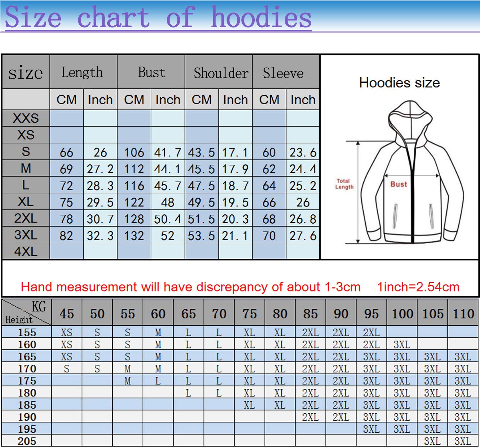This screenshot has height=448, width=480.
Task: Click the "M" cell for 175 height, 55 kg
Action: tap(128, 381)
